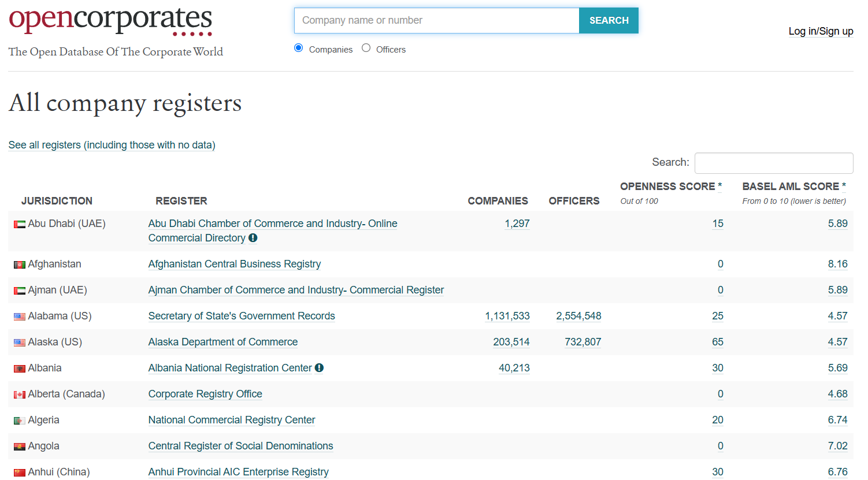Click the info icon beside Abu Dhabi Commercial Directory
The width and height of the screenshot is (868, 480).
[253, 238]
